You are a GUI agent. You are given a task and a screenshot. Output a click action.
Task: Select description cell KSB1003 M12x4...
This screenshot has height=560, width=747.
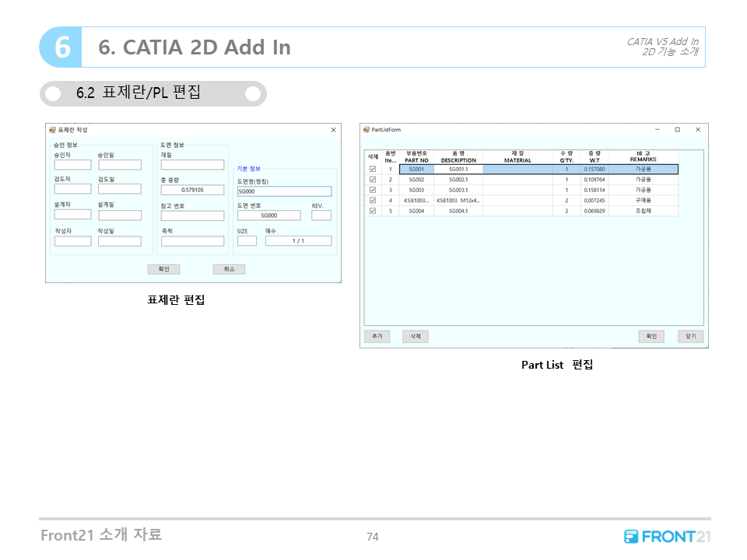(x=458, y=201)
